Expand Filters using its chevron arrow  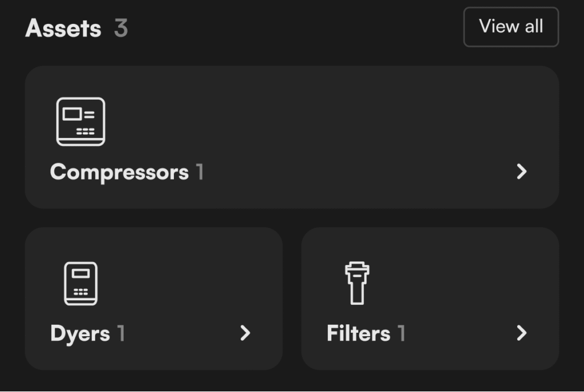(521, 333)
